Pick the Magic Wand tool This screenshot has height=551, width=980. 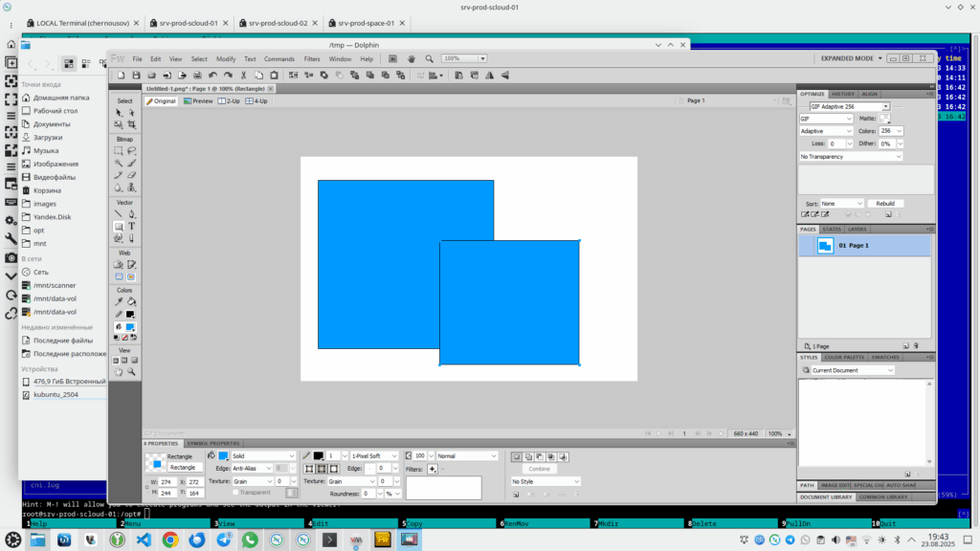click(119, 163)
